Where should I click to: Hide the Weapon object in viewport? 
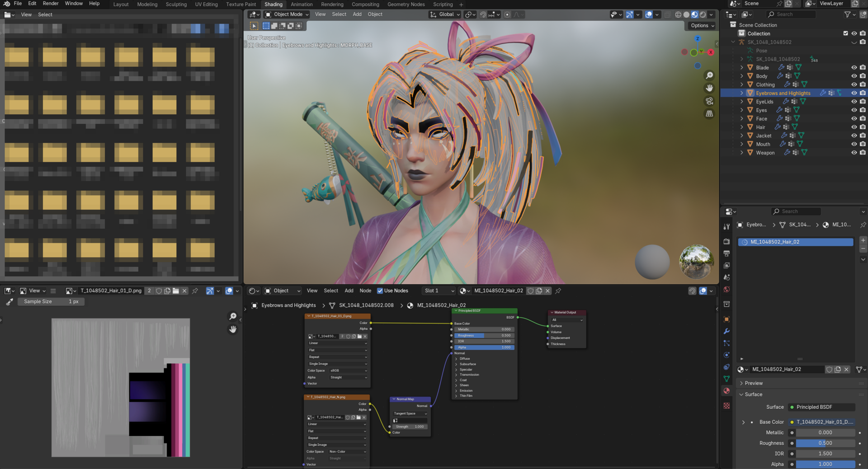point(854,153)
